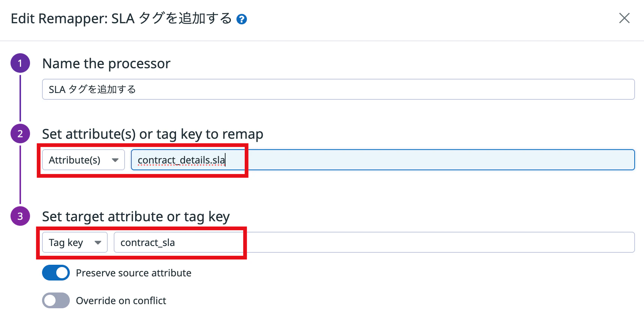Click the Tag key dropdown arrow
The height and width of the screenshot is (321, 644).
click(x=98, y=243)
